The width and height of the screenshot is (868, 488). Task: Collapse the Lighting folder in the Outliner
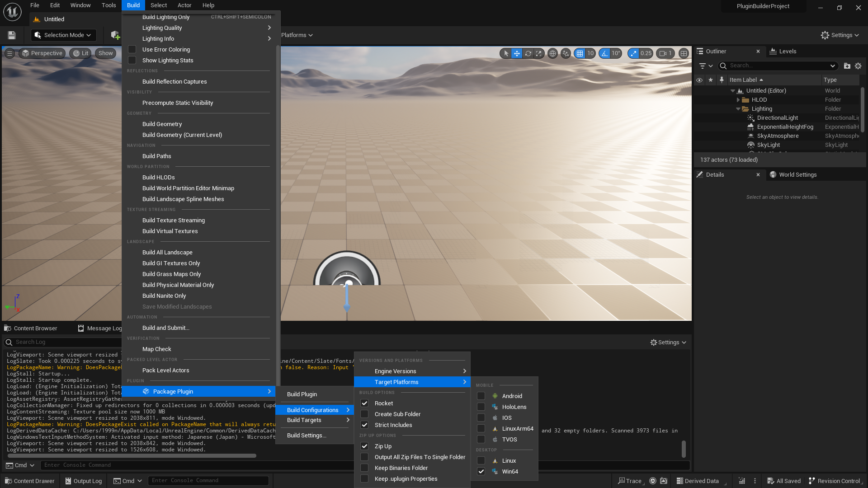738,108
